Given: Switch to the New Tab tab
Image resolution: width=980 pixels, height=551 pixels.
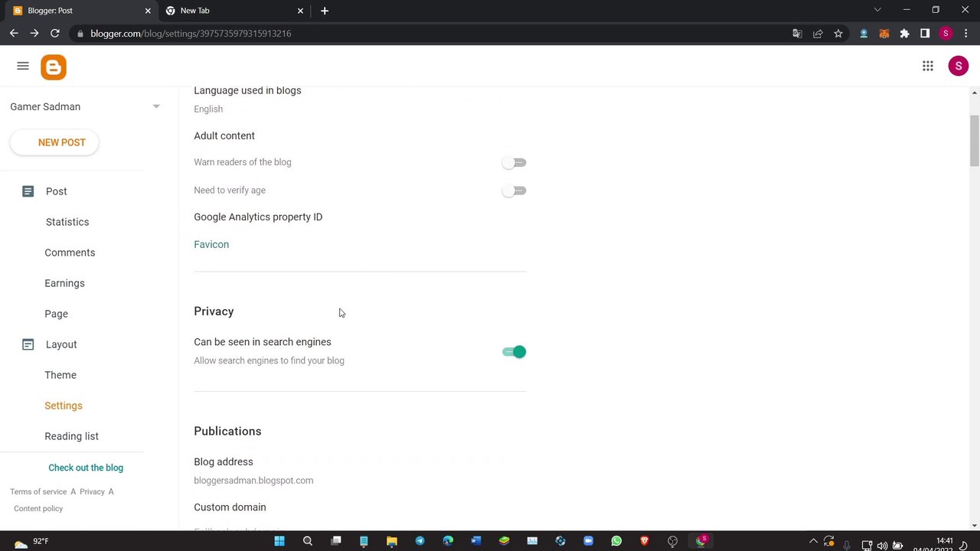Looking at the screenshot, I should (x=234, y=11).
